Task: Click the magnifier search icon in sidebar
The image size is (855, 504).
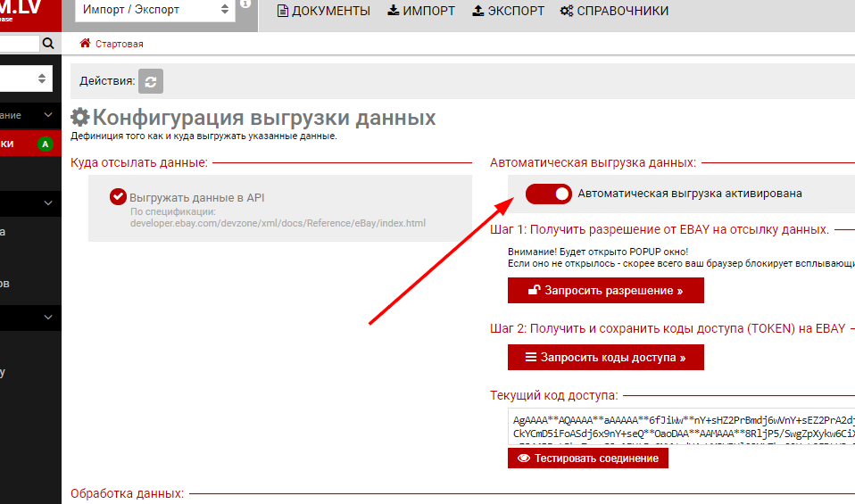Action: coord(48,43)
